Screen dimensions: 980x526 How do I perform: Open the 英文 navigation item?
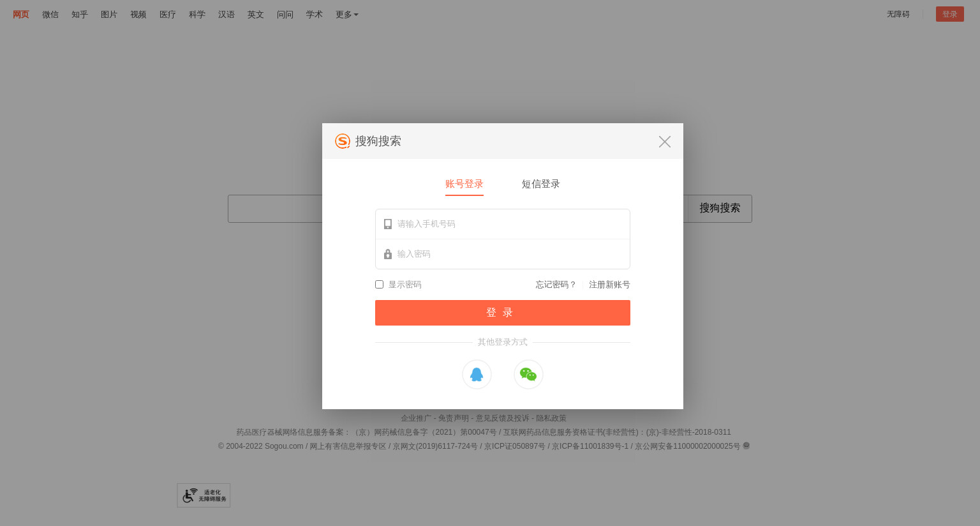(x=256, y=15)
